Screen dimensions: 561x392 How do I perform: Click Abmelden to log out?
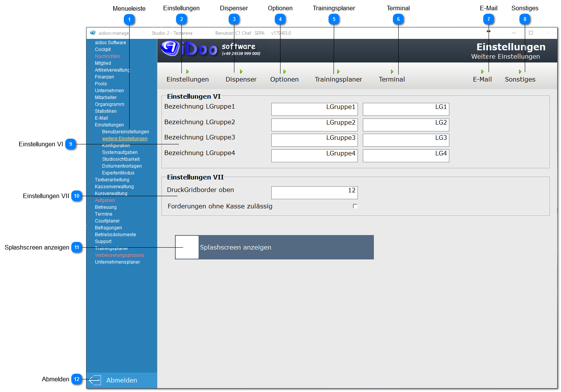(122, 380)
